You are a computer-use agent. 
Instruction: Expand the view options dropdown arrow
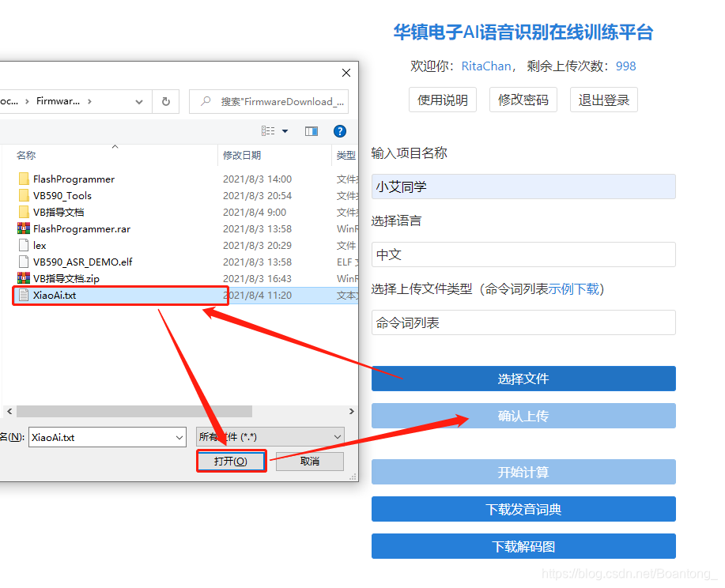pyautogui.click(x=285, y=131)
